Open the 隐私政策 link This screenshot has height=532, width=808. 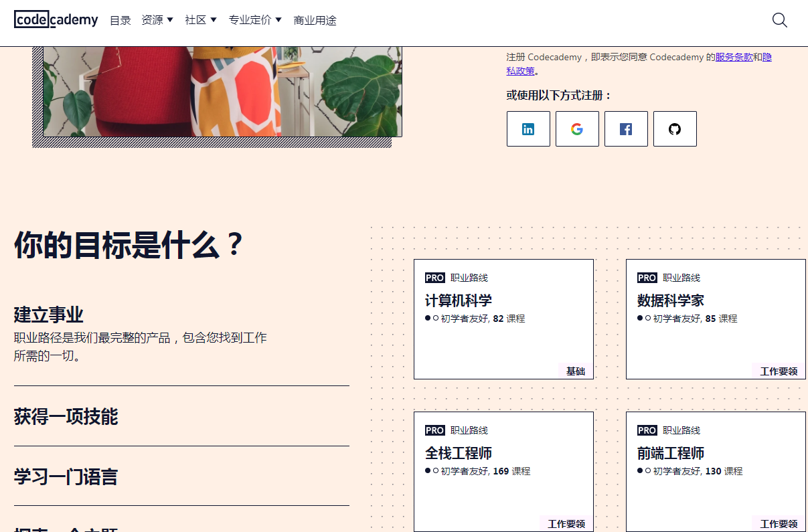coord(521,70)
